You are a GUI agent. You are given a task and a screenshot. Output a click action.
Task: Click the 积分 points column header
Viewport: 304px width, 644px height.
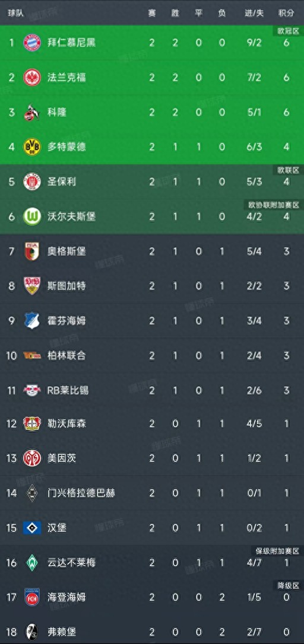pyautogui.click(x=286, y=13)
